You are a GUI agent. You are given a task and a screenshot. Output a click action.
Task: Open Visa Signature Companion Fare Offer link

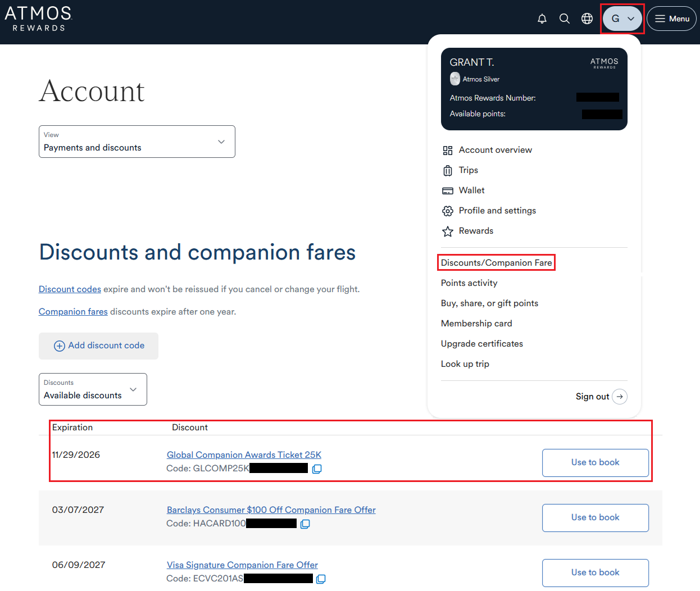click(242, 565)
